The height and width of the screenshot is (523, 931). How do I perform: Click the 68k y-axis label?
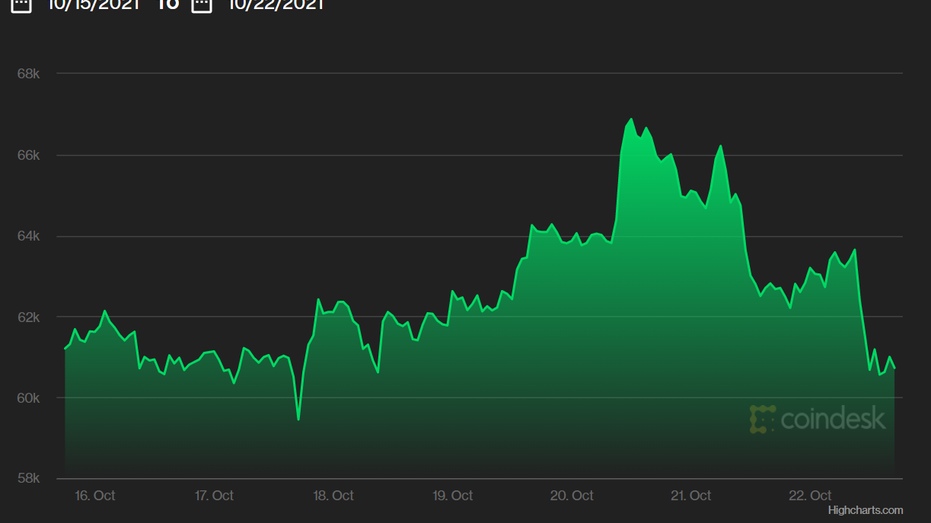click(28, 74)
